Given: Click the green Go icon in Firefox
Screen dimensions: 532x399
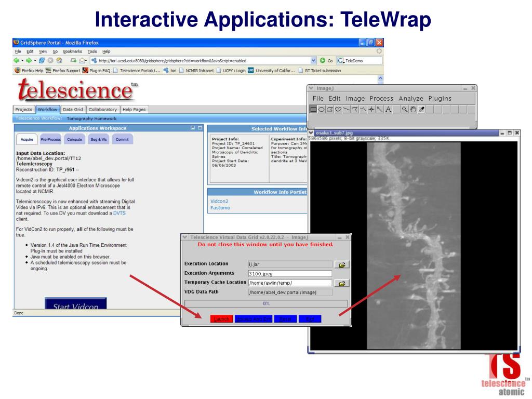Looking at the screenshot, I should point(323,60).
